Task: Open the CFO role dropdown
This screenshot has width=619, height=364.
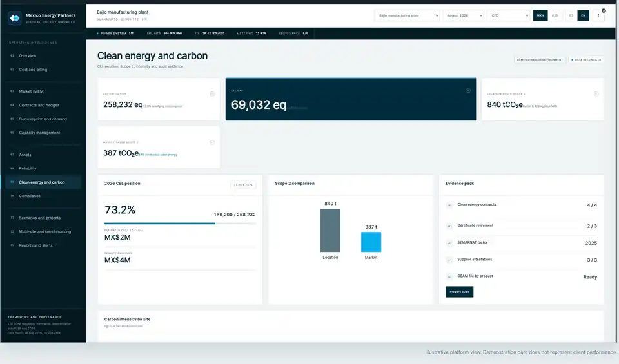Action: coord(509,15)
